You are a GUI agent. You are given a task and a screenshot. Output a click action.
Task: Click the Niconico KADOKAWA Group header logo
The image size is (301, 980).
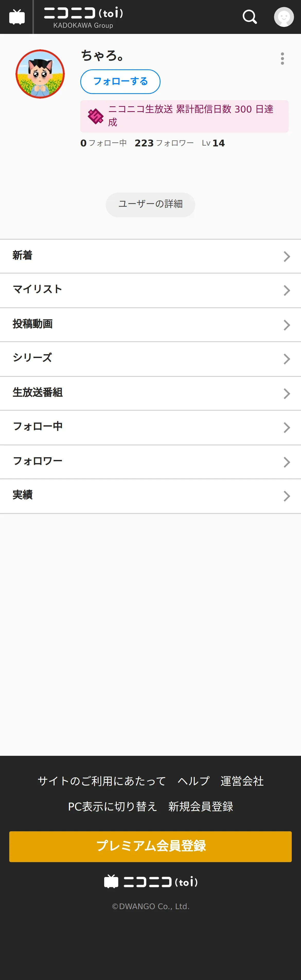click(x=83, y=17)
